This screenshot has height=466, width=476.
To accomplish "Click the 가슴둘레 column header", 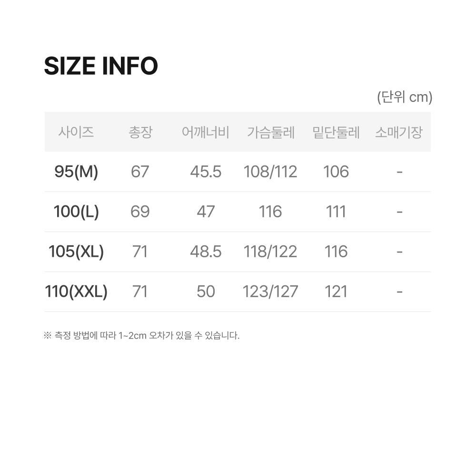I will coord(271,132).
